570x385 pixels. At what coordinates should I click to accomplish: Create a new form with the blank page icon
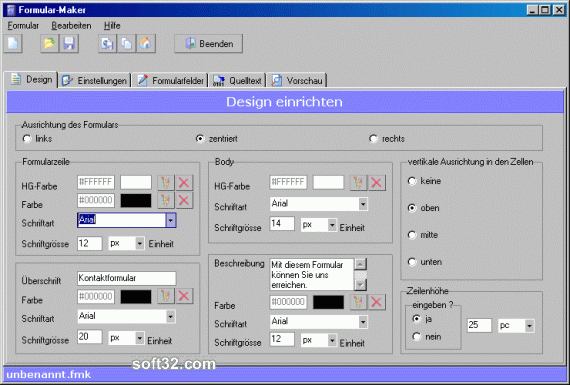(13, 44)
